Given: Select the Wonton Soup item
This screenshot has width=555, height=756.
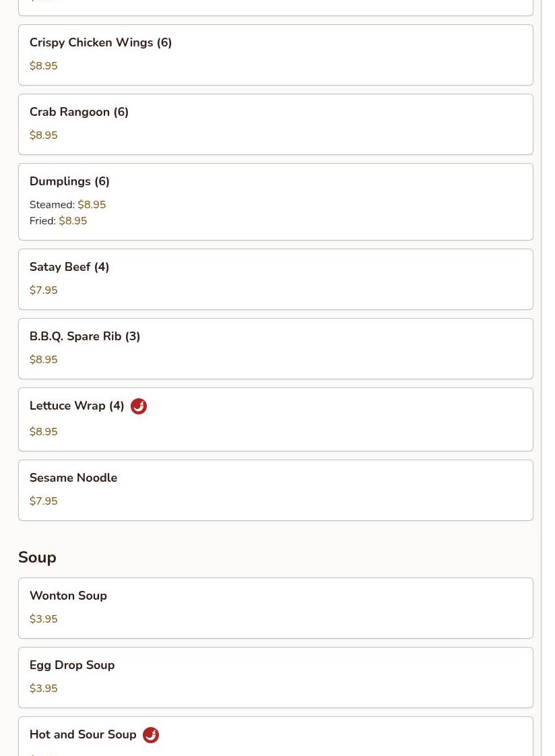Looking at the screenshot, I should 275,608.
